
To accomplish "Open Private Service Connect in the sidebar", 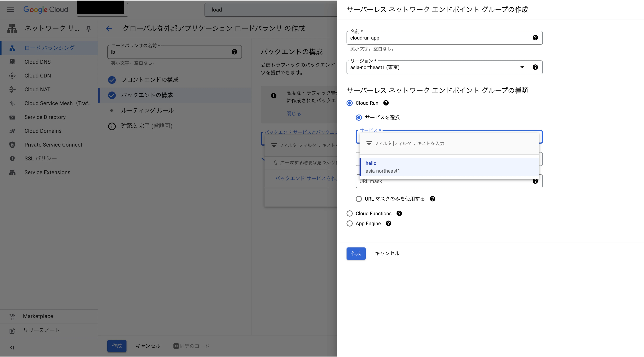I will click(49, 145).
